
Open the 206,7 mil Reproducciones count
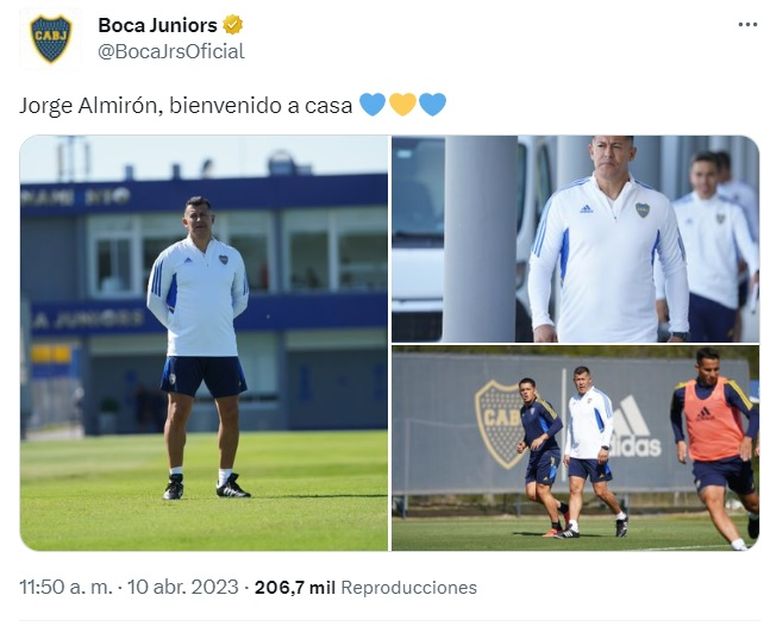coord(366,587)
